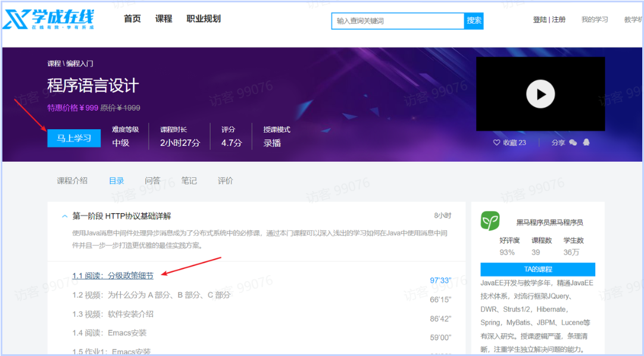Image resolution: width=644 pixels, height=356 pixels.
Task: Click the 学成在线 site logo
Action: (48, 19)
